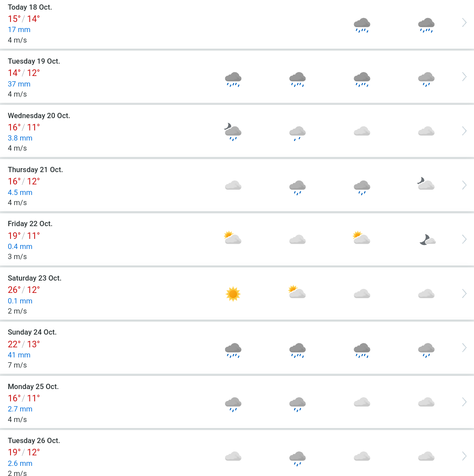Expand Sunday 24 Oct. row chevron
This screenshot has width=474, height=476.
click(x=464, y=348)
